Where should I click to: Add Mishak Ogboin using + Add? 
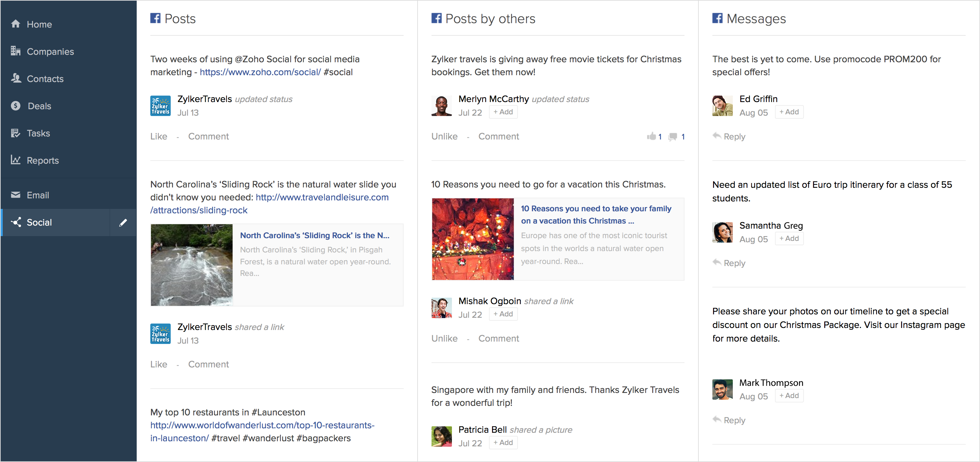click(503, 314)
